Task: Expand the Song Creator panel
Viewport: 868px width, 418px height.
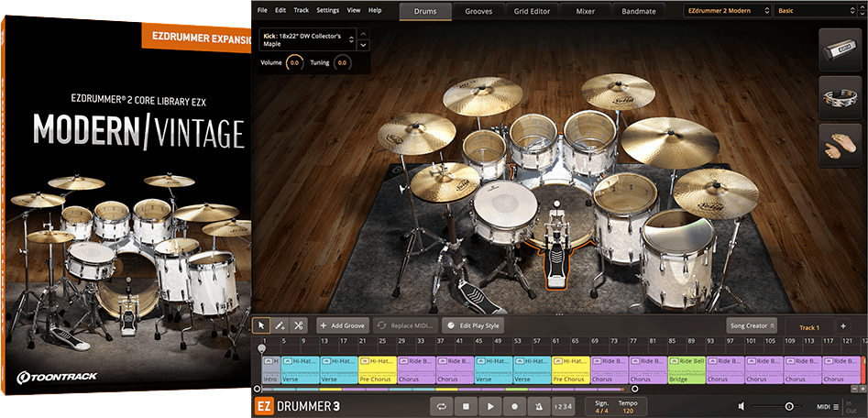Action: [752, 326]
